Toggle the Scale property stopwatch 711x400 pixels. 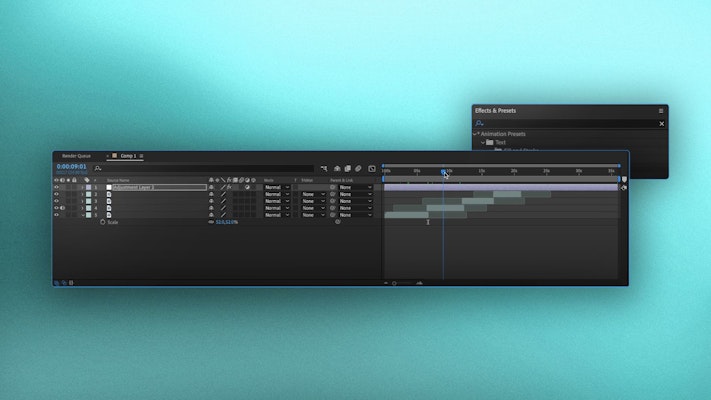point(102,222)
